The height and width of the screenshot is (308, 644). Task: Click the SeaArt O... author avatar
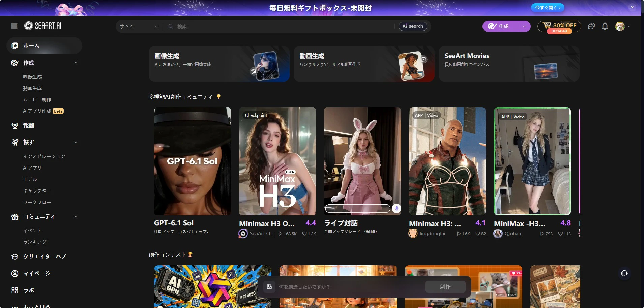click(243, 234)
